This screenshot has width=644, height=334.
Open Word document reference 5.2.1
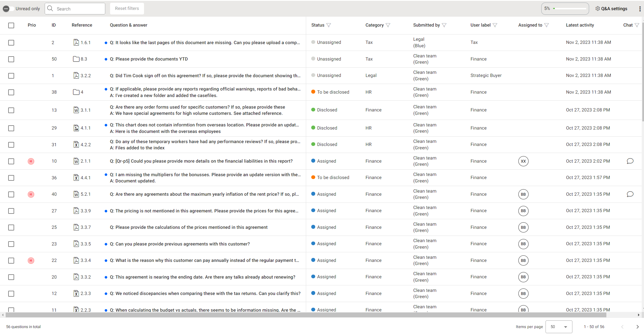pyautogui.click(x=82, y=194)
